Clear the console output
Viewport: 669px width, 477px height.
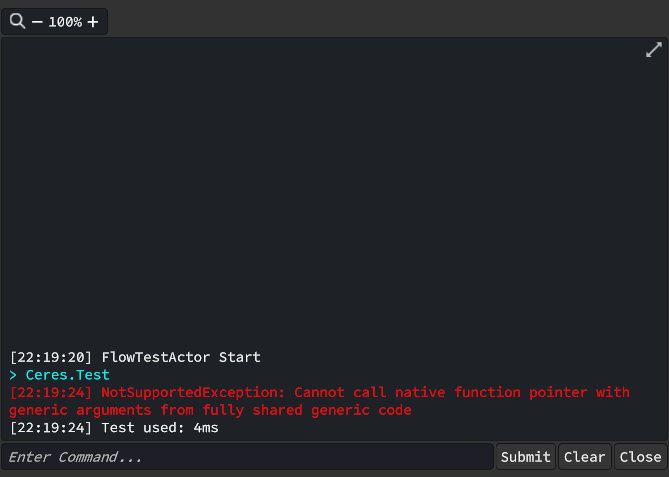pyautogui.click(x=584, y=457)
